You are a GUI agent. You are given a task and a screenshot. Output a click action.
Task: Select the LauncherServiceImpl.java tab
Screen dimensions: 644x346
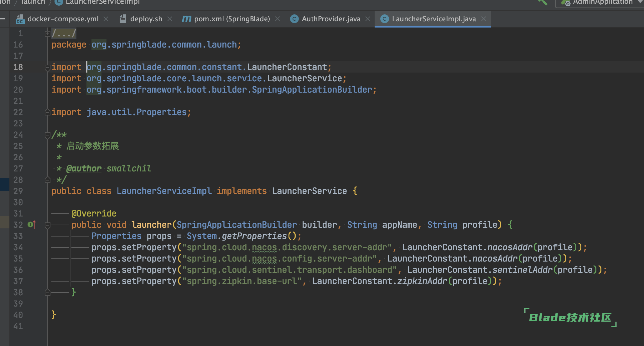pos(434,19)
